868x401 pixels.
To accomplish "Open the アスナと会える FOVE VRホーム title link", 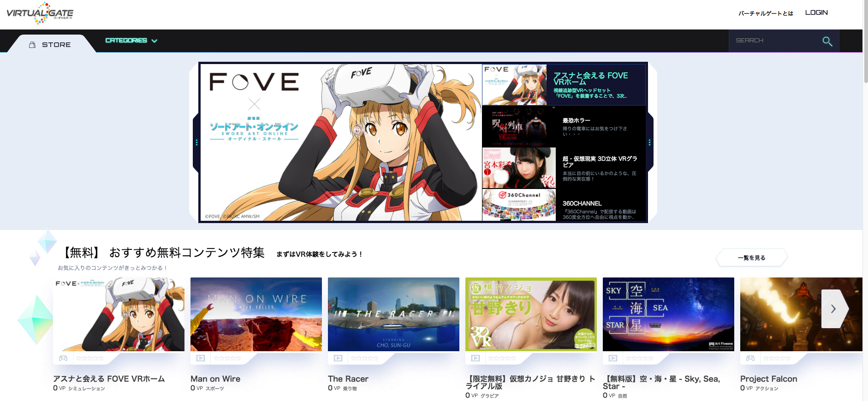I will (109, 379).
